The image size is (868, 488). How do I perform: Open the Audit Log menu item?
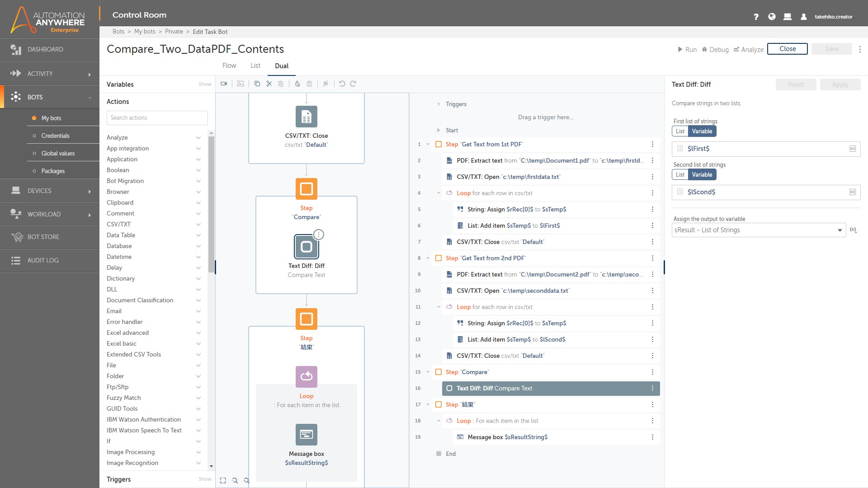[43, 260]
